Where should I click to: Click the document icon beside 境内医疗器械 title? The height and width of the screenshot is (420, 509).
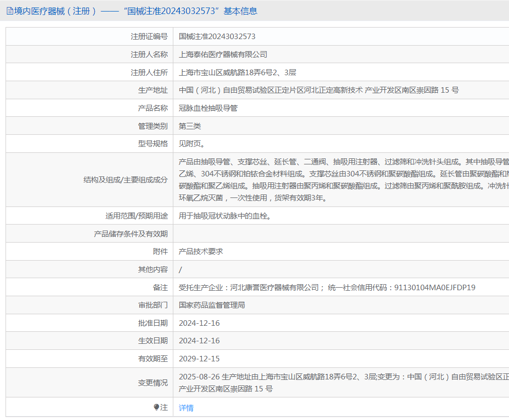click(x=10, y=11)
